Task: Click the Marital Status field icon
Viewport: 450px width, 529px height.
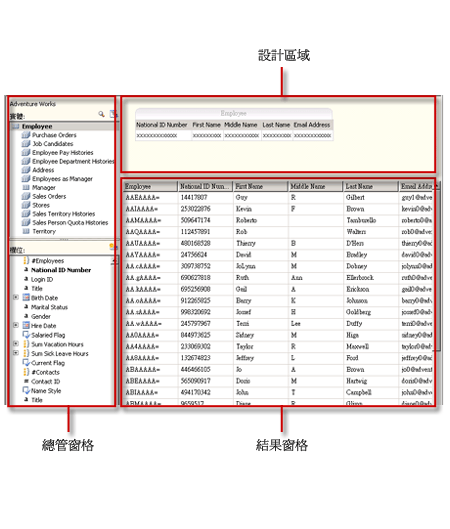Action: click(26, 307)
